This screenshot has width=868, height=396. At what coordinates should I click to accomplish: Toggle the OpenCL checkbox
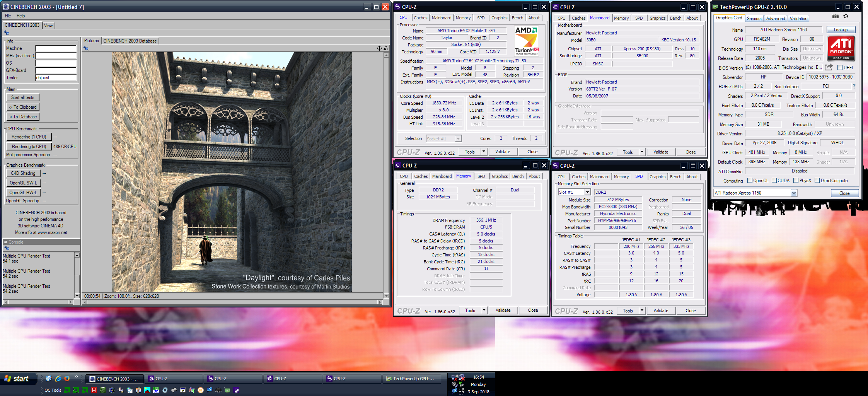[750, 181]
